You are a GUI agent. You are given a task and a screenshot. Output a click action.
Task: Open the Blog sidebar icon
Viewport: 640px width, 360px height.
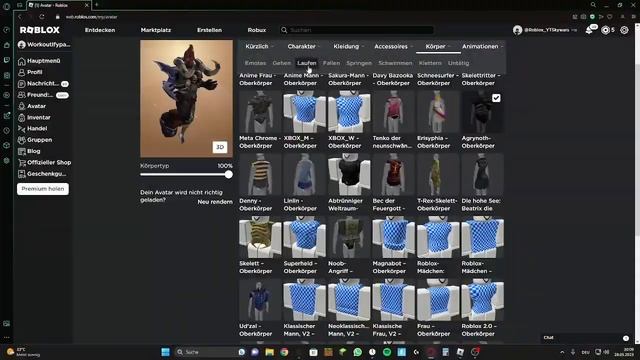coord(22,151)
